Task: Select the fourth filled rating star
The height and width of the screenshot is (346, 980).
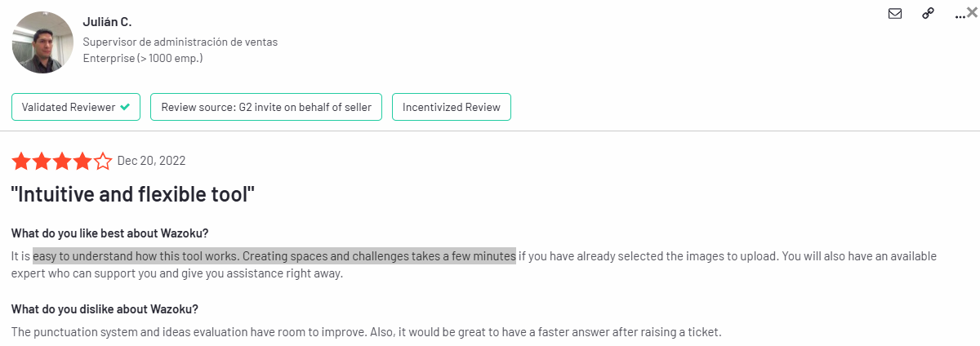Action: click(82, 162)
